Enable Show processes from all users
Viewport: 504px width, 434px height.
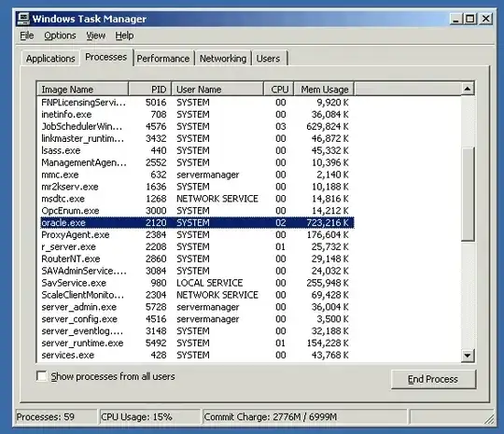tap(41, 376)
